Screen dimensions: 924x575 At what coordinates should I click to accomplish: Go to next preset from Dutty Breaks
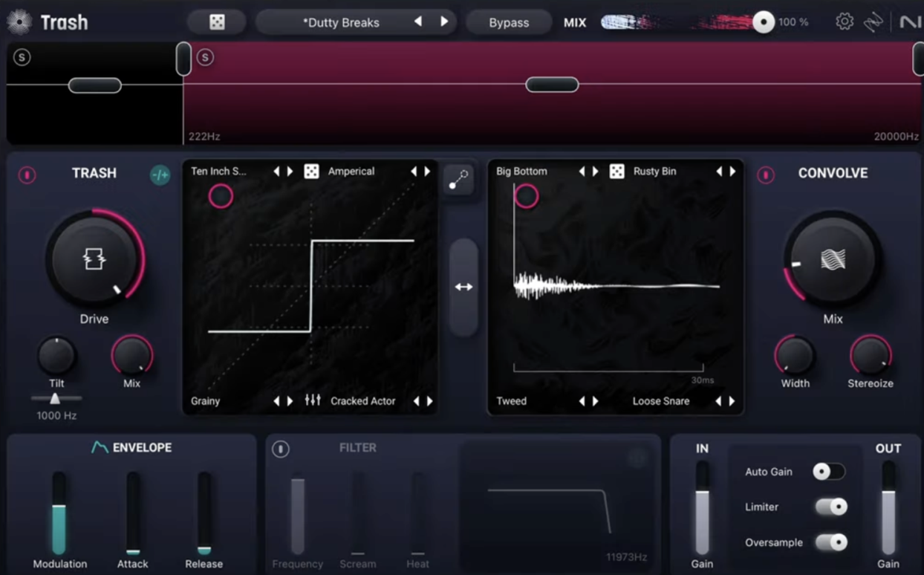pos(444,22)
